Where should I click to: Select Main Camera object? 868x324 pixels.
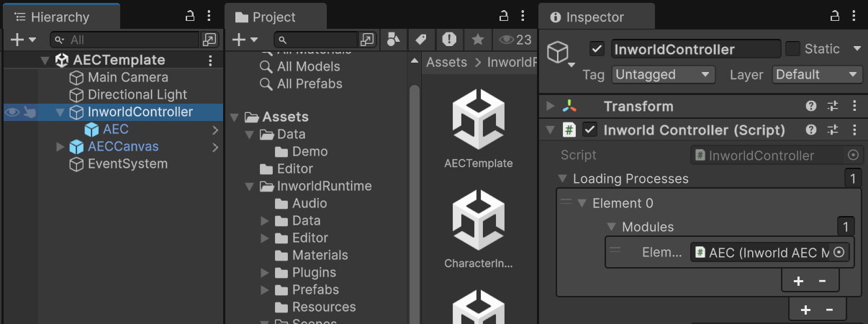click(x=127, y=77)
